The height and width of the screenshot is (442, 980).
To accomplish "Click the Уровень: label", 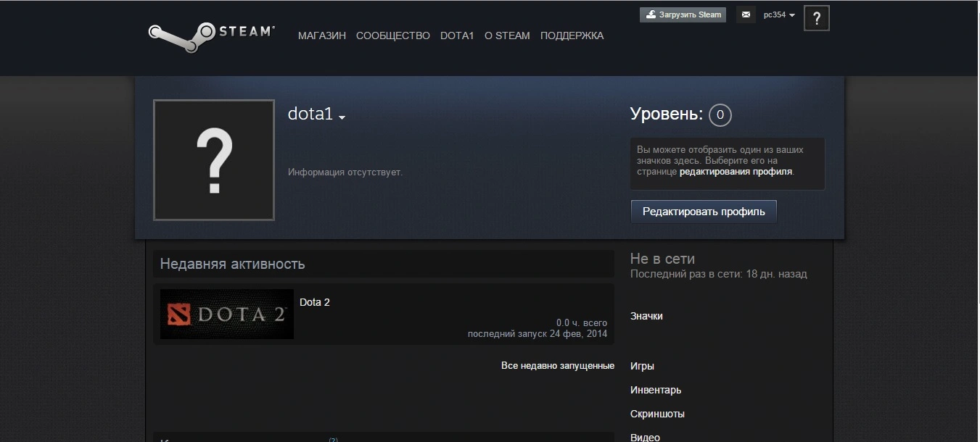I will [667, 114].
